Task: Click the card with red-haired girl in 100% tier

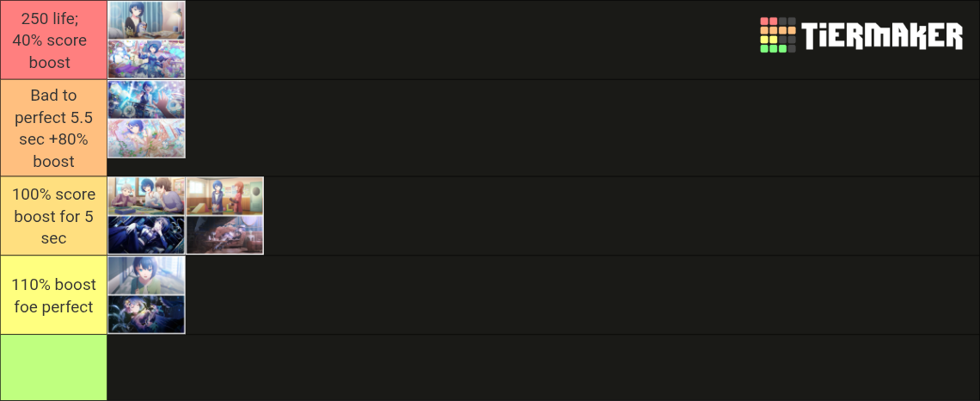Action: click(225, 196)
